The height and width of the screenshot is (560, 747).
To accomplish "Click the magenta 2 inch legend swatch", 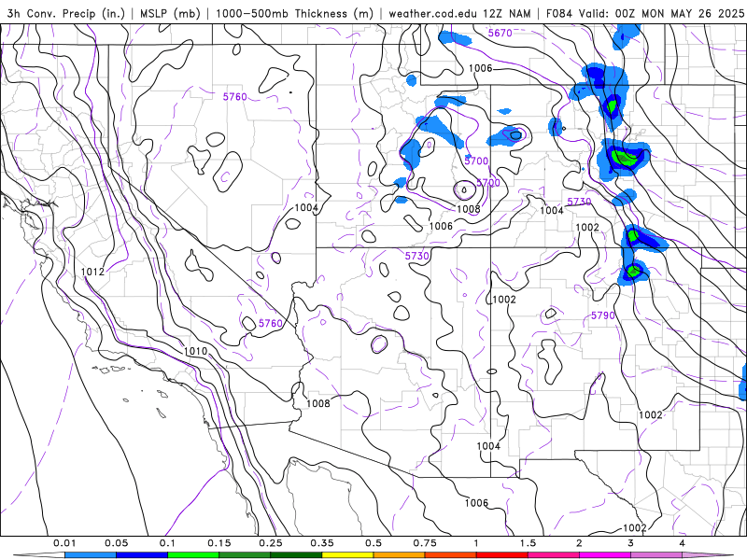I will pos(605,555).
